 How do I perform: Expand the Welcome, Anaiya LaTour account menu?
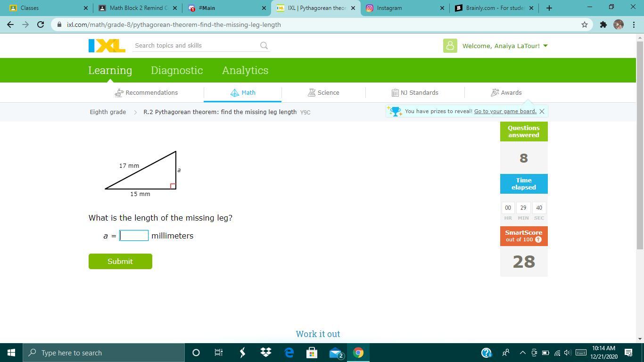click(x=504, y=46)
